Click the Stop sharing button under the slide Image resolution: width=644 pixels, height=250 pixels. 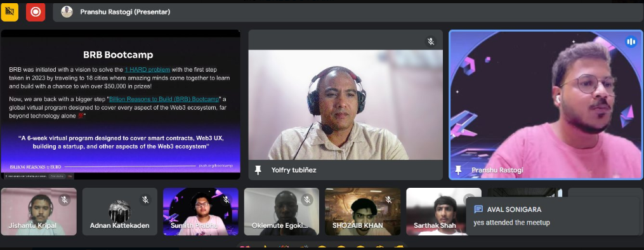[x=57, y=176]
